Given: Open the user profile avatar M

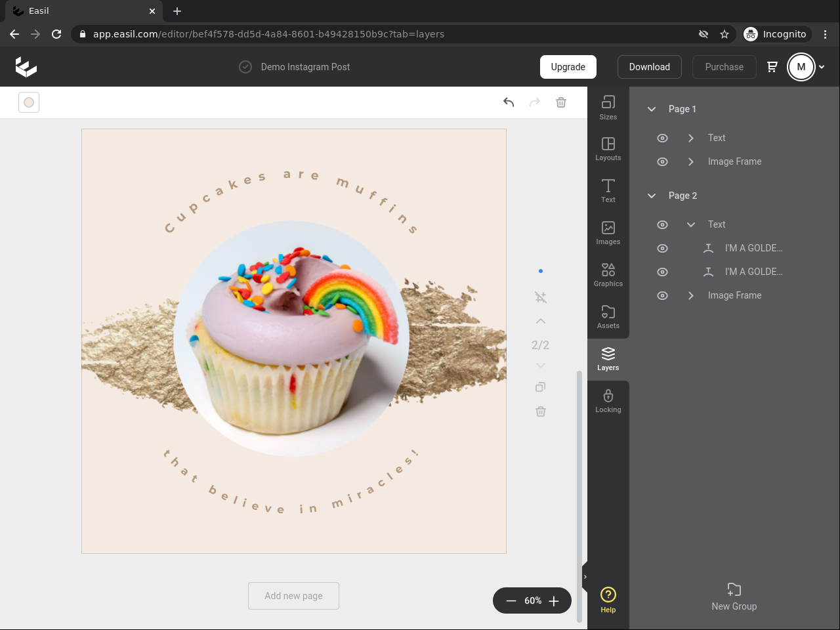Looking at the screenshot, I should point(801,67).
